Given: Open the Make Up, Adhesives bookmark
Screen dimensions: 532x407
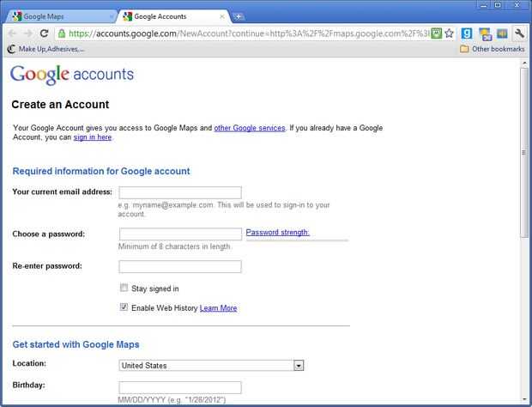Looking at the screenshot, I should click(45, 49).
